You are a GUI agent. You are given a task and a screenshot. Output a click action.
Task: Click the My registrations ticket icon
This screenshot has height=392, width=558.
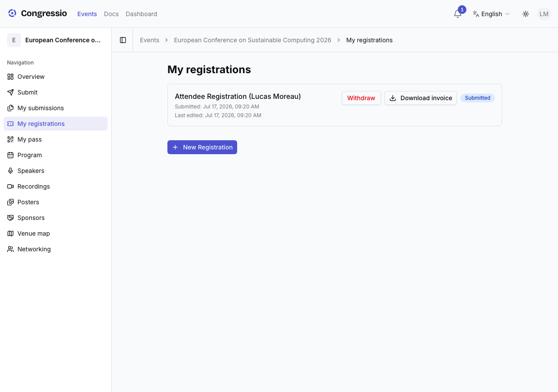10,124
